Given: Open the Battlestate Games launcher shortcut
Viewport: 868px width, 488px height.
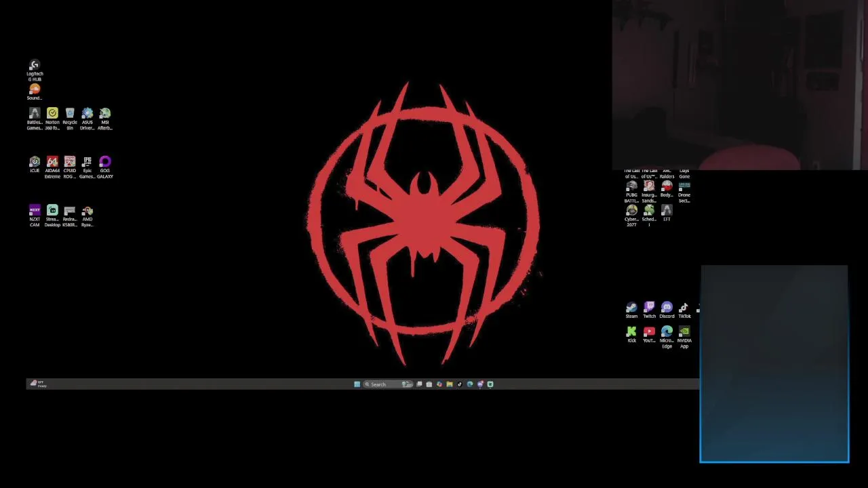Looking at the screenshot, I should (35, 119).
